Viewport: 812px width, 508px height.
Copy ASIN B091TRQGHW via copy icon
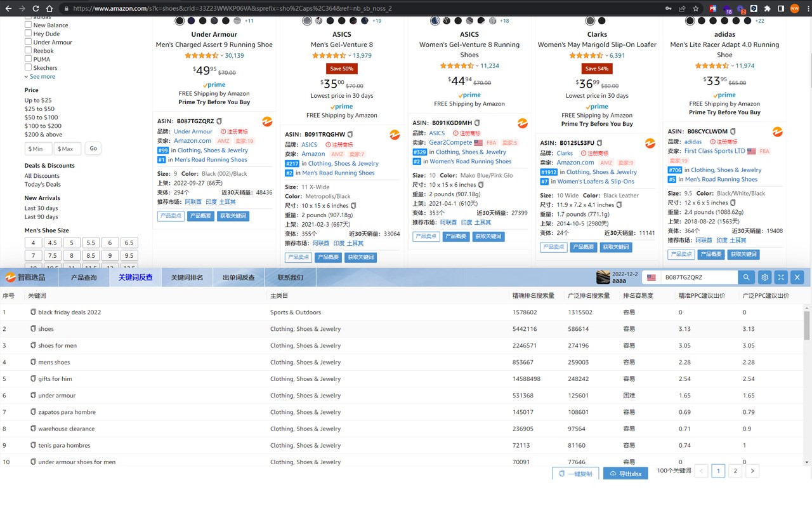click(350, 135)
